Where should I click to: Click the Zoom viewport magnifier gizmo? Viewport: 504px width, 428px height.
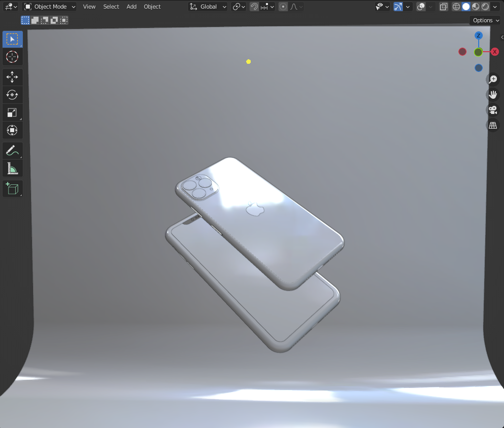tap(493, 79)
